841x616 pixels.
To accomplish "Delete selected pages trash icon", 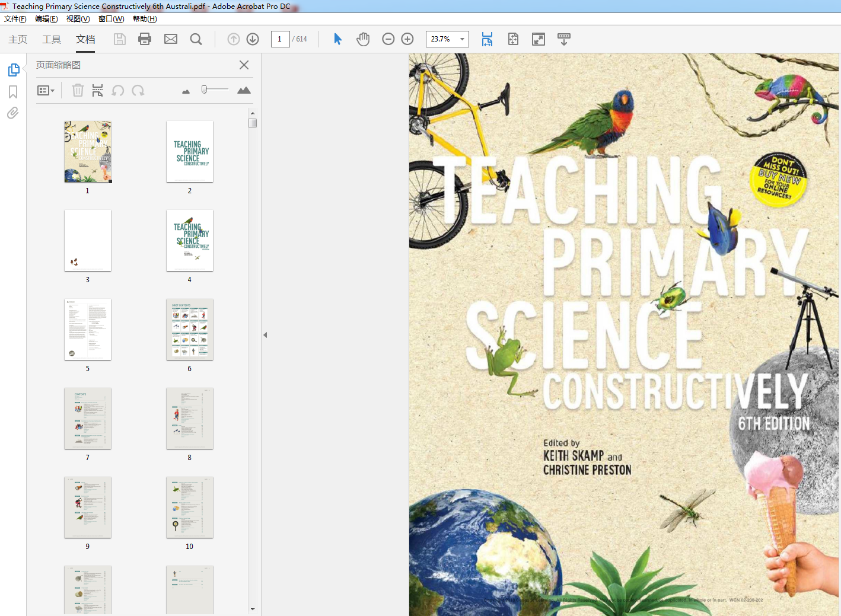I will pos(78,90).
